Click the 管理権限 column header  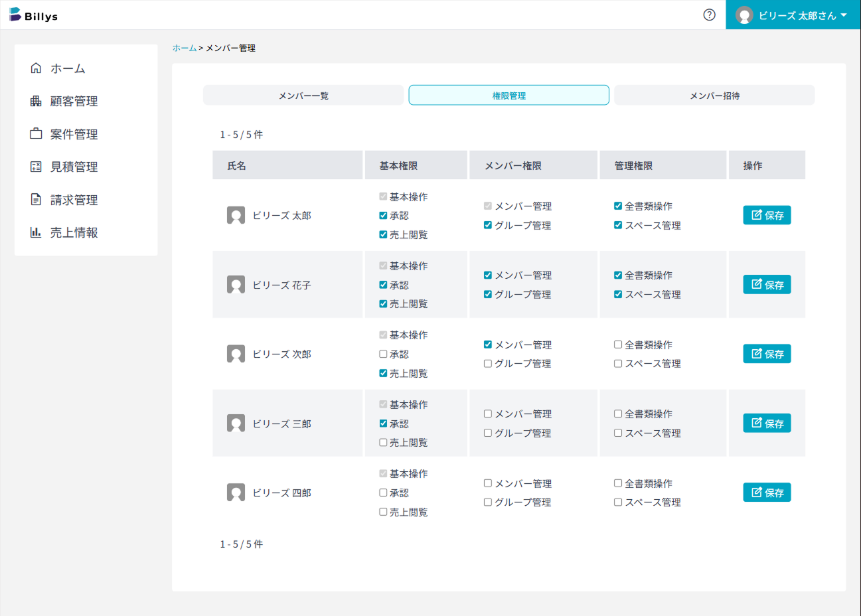click(663, 165)
